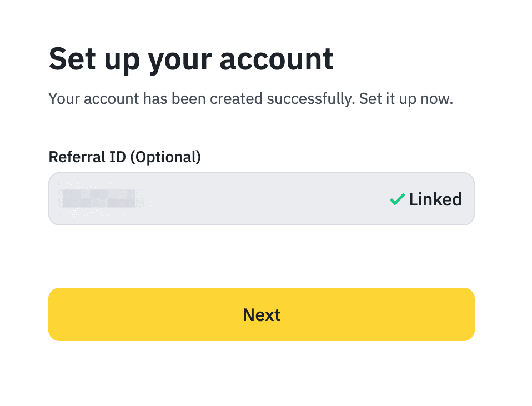The height and width of the screenshot is (406, 532).
Task: Click the Referral ID (Optional) label
Action: [x=124, y=157]
